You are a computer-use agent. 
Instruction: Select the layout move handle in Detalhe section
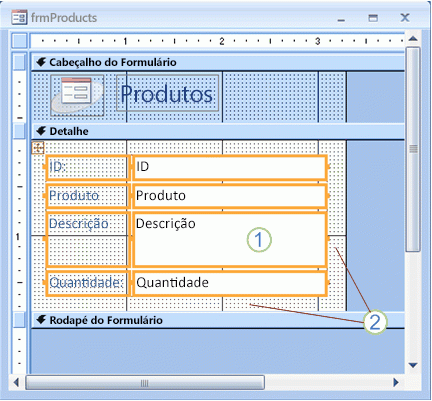(38, 147)
